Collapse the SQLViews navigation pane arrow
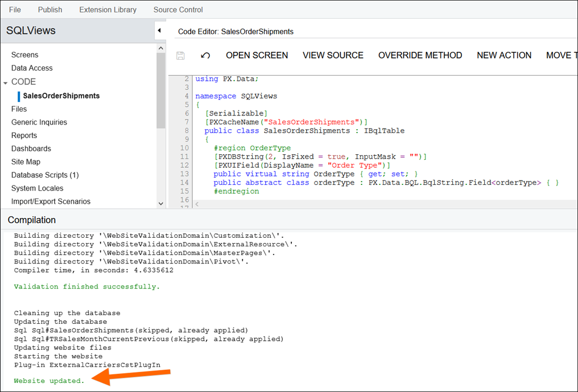 tap(159, 31)
